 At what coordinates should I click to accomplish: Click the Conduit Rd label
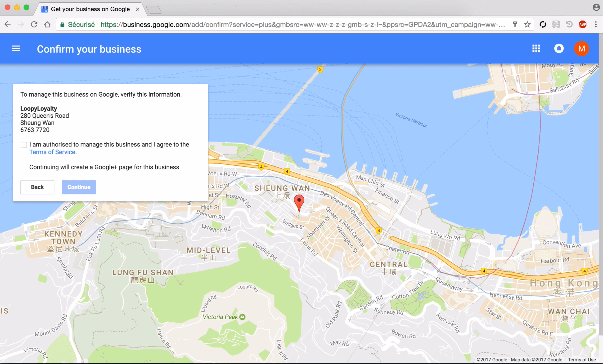(265, 252)
